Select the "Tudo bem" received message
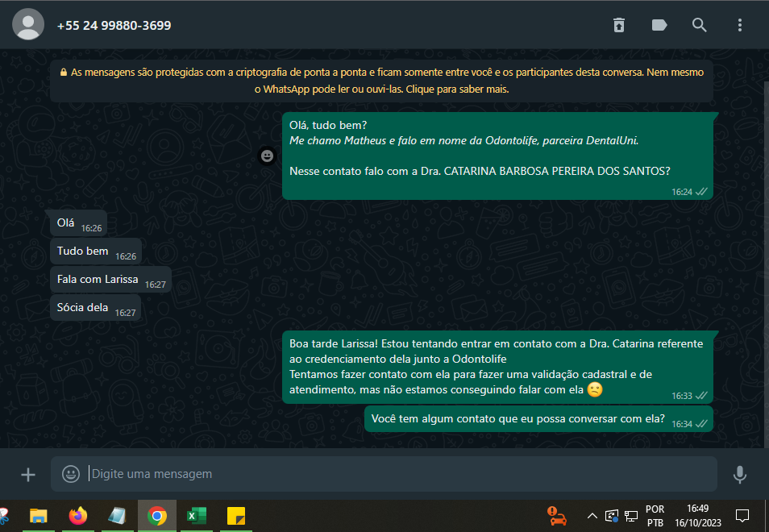Screen dimensions: 769x532 (x=96, y=251)
